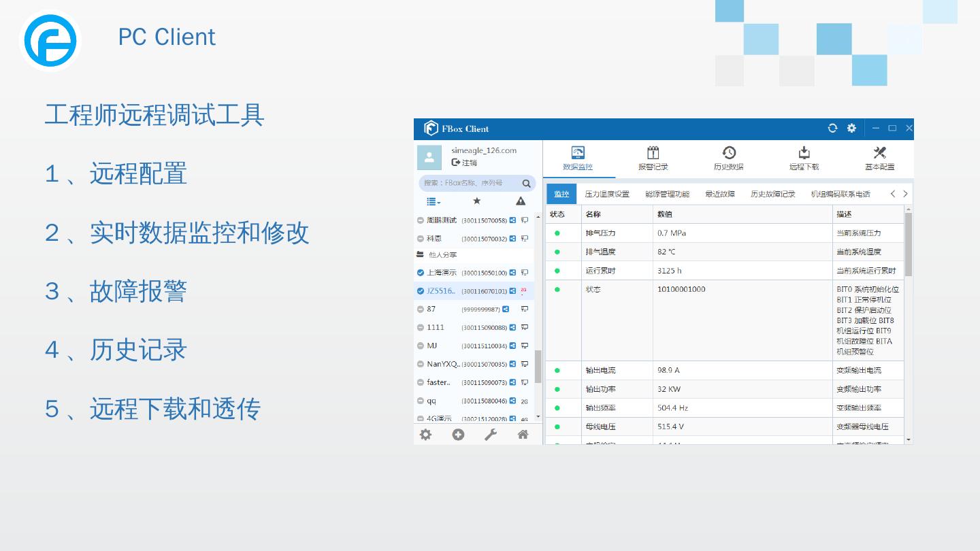
Task: Switch to the 历史故障记录 tab
Action: pyautogui.click(x=772, y=195)
